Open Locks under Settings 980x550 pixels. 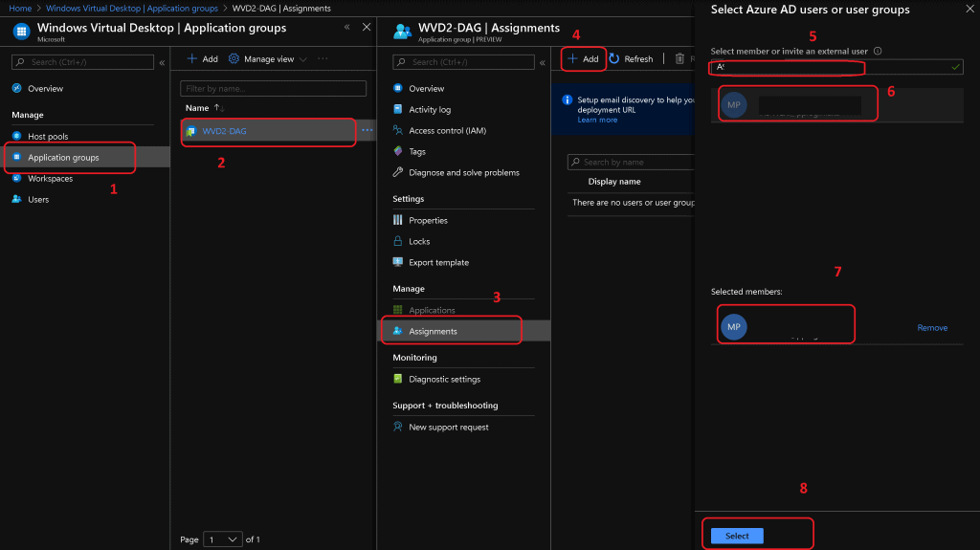(x=419, y=242)
